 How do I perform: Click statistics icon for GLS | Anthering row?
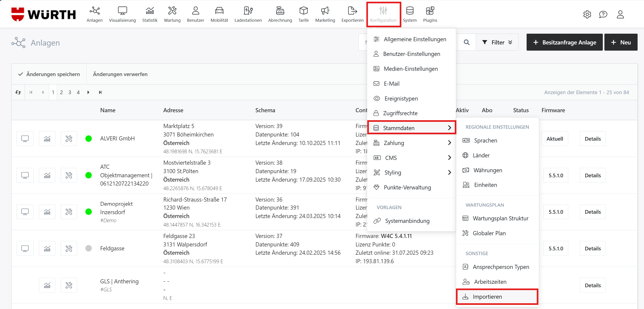[x=47, y=285]
